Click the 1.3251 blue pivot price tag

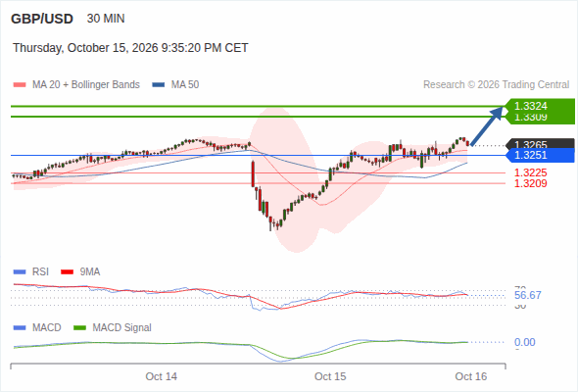click(x=541, y=155)
